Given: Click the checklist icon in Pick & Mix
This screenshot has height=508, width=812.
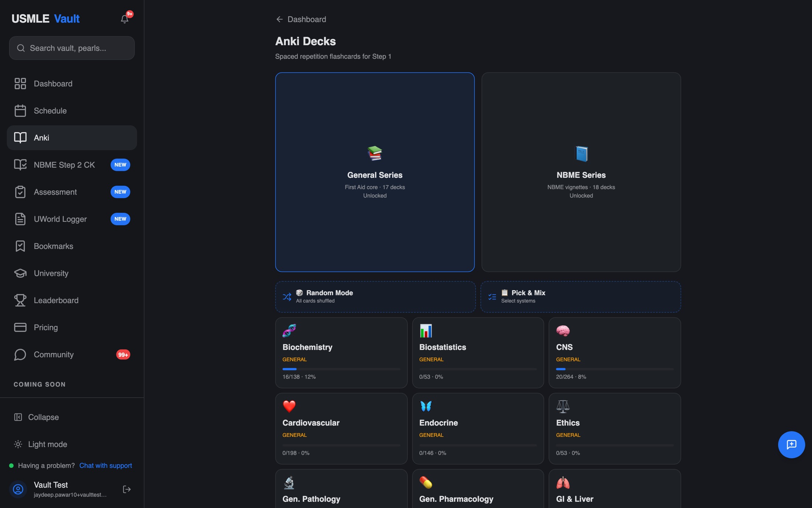Looking at the screenshot, I should click(492, 297).
